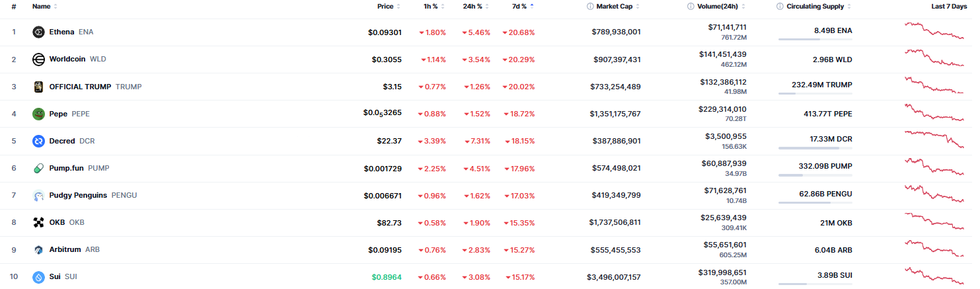Open the Sui coin page link
The image size is (980, 289).
pos(56,277)
